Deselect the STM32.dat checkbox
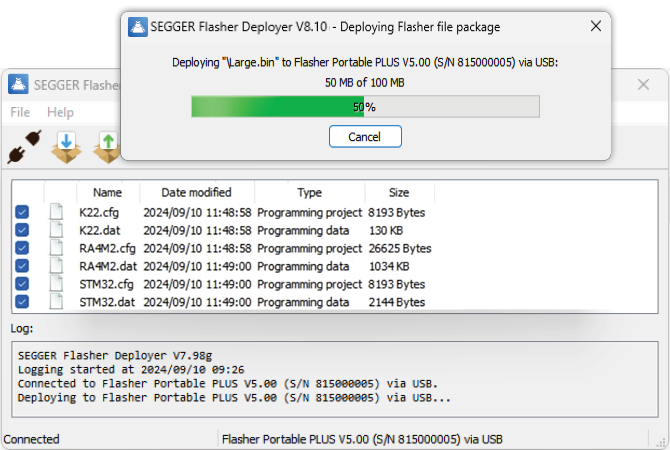 click(x=23, y=302)
